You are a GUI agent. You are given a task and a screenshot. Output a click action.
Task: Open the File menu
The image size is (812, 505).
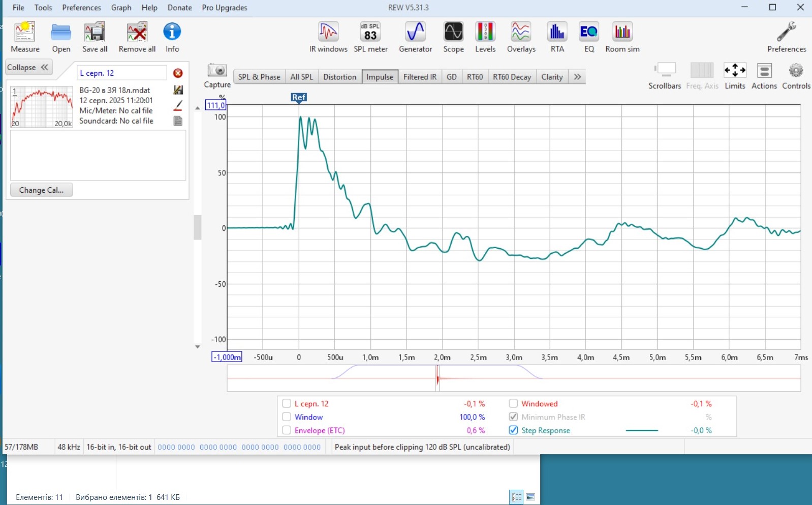click(x=18, y=8)
